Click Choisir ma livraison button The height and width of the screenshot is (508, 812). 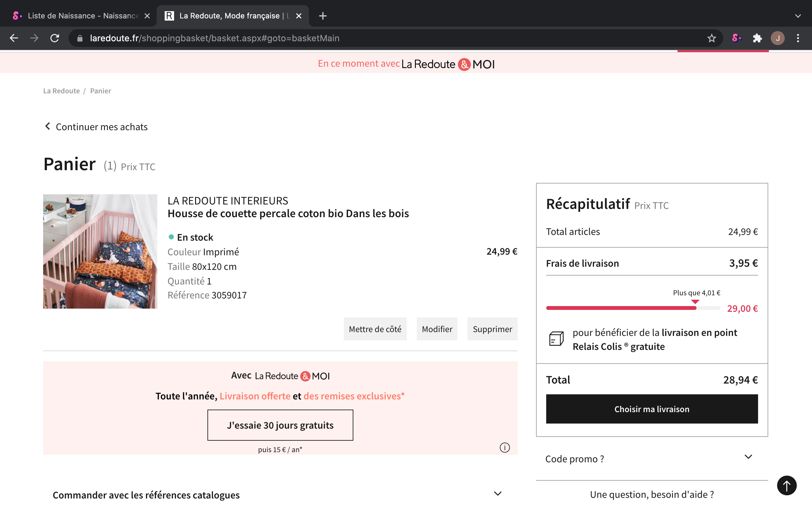652,409
